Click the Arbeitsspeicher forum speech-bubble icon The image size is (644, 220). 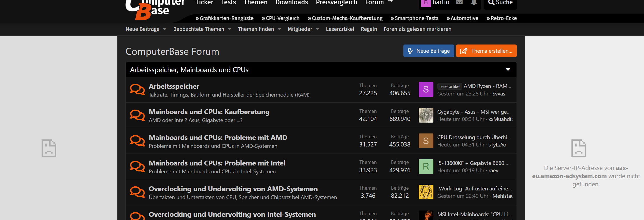coord(137,90)
